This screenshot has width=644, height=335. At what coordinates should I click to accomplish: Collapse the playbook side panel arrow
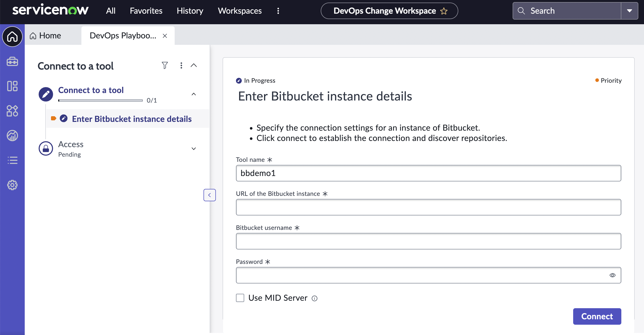click(x=210, y=195)
